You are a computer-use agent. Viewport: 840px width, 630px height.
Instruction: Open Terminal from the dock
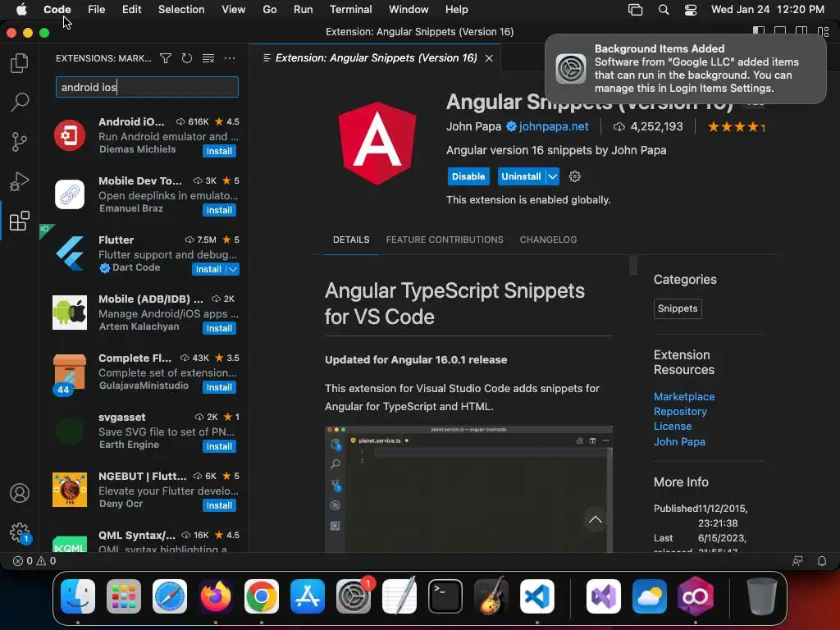[x=445, y=596]
